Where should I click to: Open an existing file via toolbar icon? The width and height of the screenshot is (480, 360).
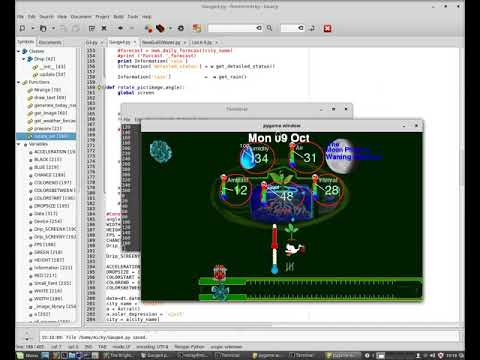[43, 28]
